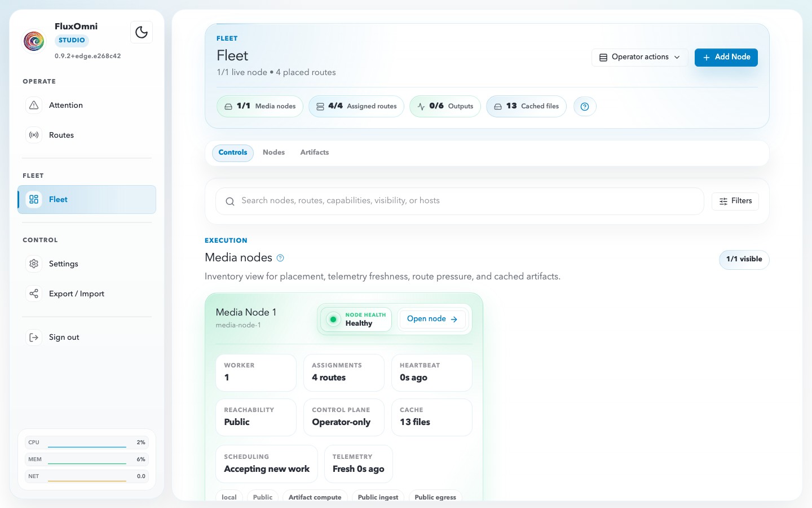Click the Outputs waveform stat icon
The image size is (812, 508).
click(x=421, y=106)
